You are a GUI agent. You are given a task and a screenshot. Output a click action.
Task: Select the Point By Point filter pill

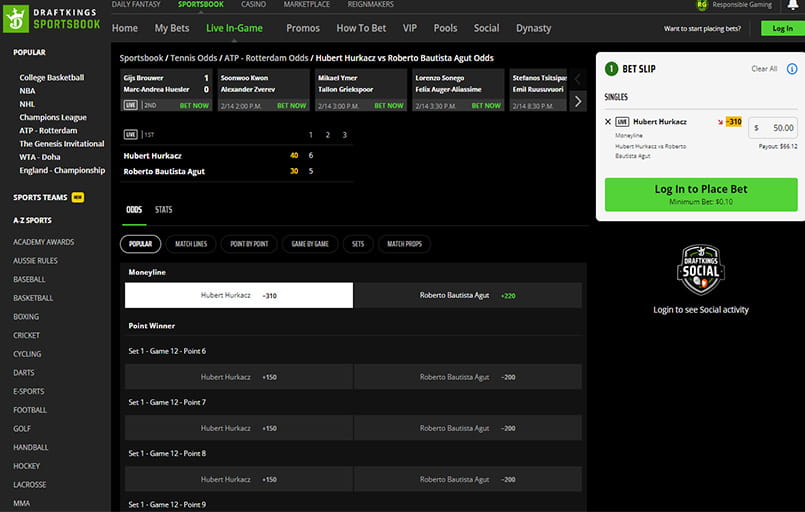(249, 244)
